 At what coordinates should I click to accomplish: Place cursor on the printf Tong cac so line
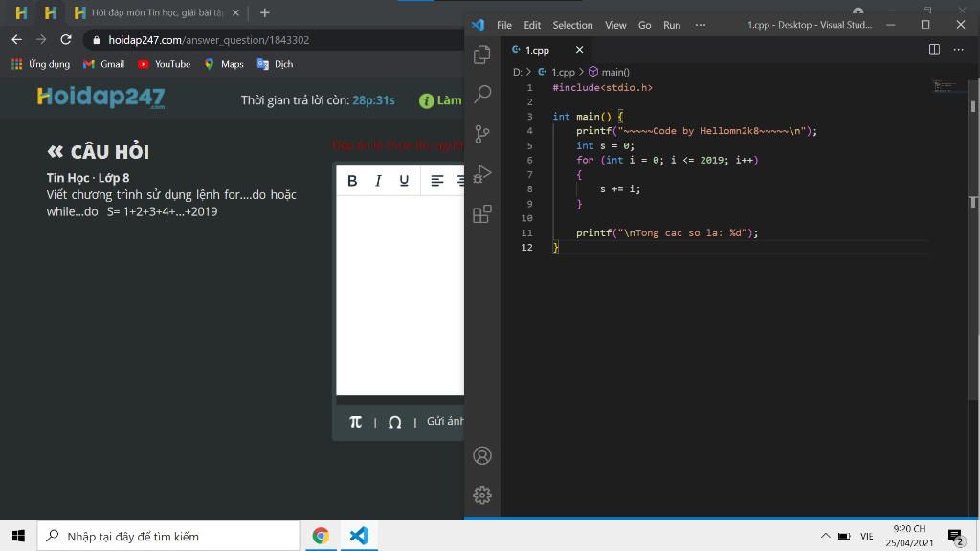667,233
